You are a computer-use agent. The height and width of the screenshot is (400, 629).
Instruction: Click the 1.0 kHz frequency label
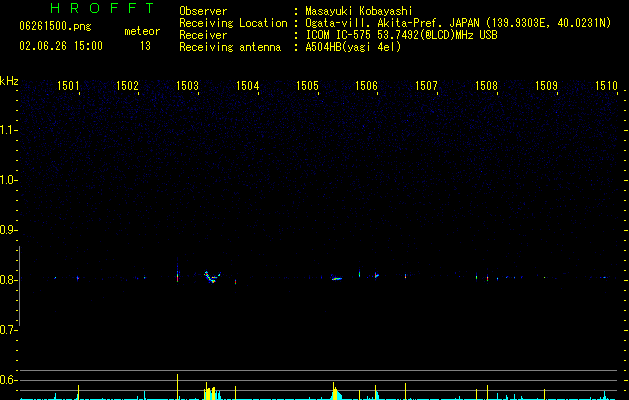coord(8,180)
